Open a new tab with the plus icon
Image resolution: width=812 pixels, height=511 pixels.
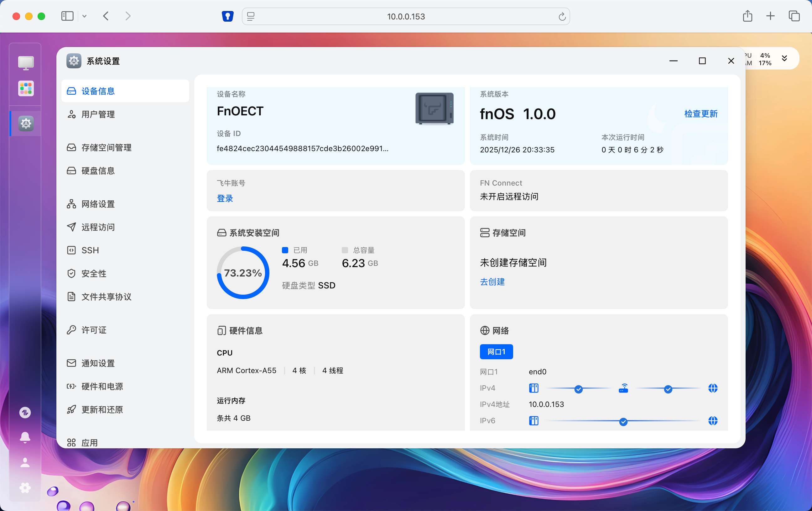(771, 16)
